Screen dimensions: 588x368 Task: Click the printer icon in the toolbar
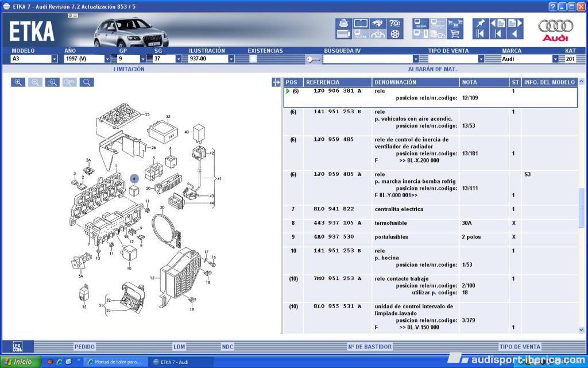point(343,23)
